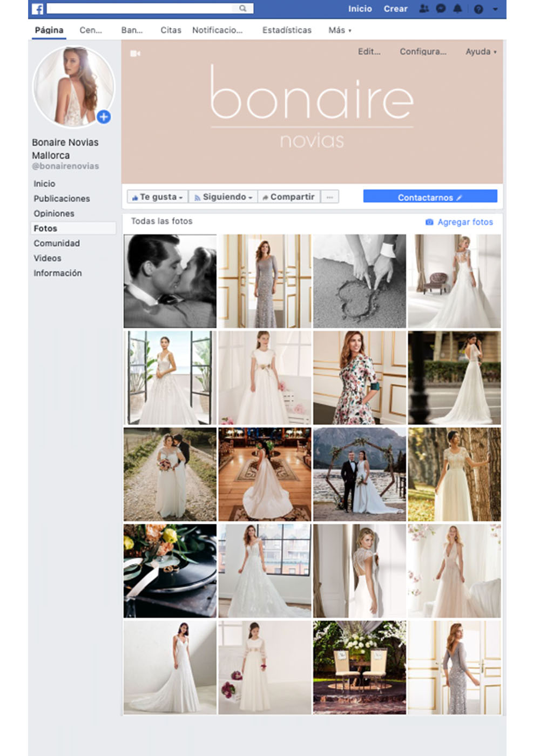Click the Agregar fotos link

point(460,222)
